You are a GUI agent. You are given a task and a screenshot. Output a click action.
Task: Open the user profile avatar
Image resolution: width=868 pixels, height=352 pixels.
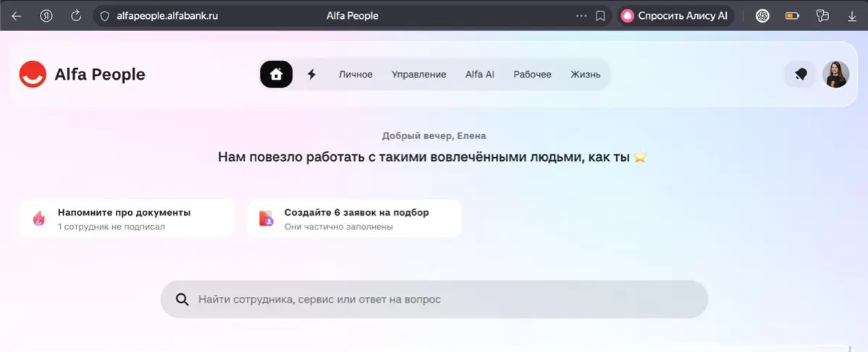(x=836, y=74)
